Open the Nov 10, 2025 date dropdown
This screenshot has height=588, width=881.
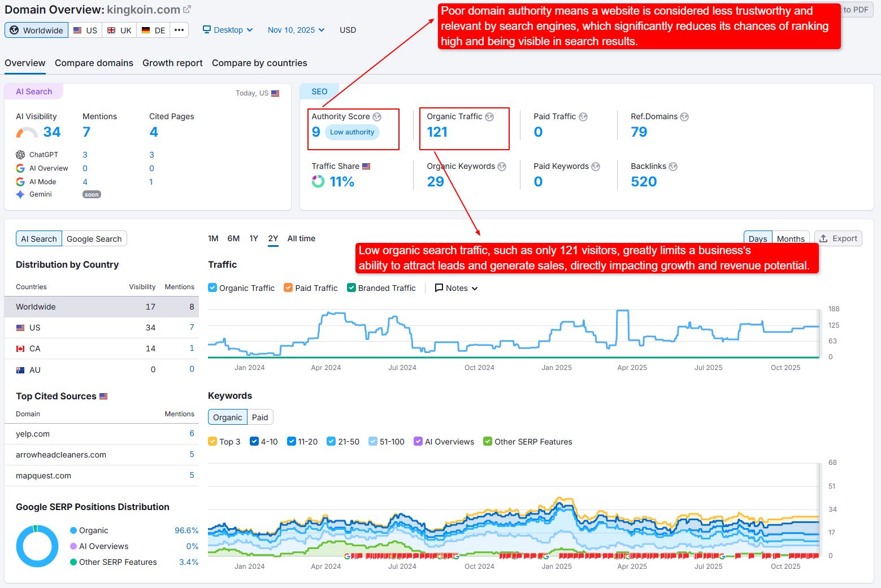click(296, 30)
